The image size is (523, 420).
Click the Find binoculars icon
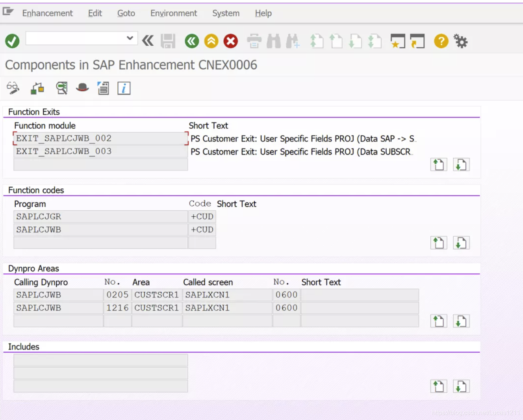point(274,41)
